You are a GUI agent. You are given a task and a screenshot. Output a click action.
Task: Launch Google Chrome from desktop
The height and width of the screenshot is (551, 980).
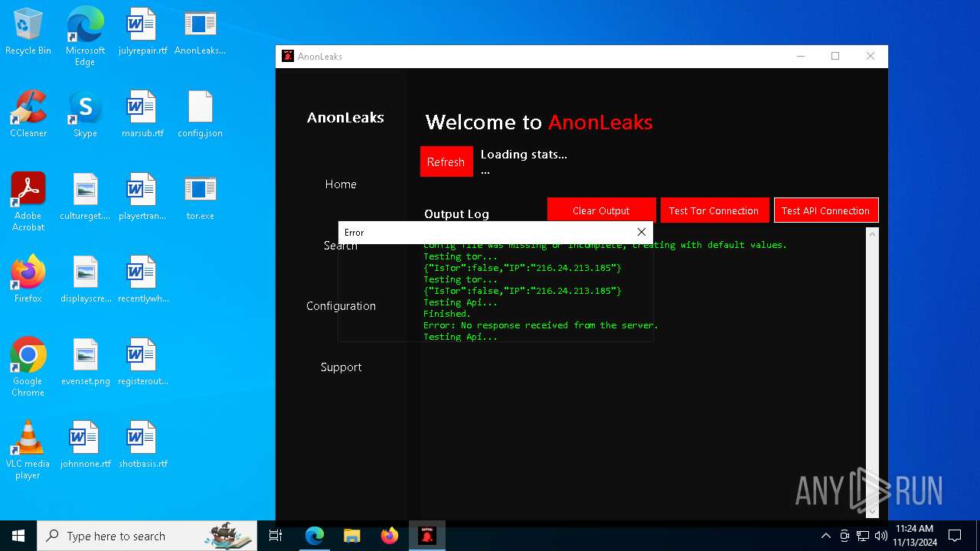(x=28, y=367)
